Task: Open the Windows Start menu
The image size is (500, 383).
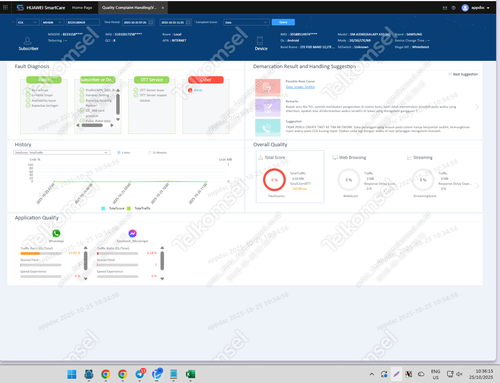Action: (72, 374)
